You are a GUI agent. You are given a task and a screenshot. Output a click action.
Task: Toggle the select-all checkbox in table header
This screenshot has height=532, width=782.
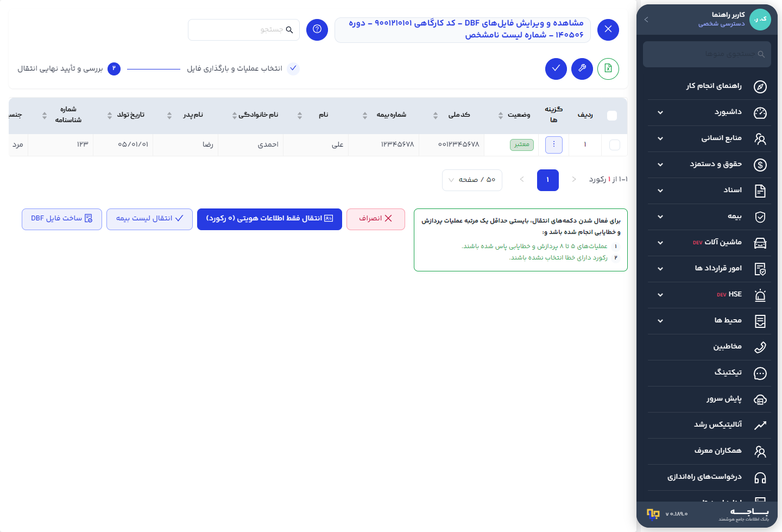(x=612, y=116)
